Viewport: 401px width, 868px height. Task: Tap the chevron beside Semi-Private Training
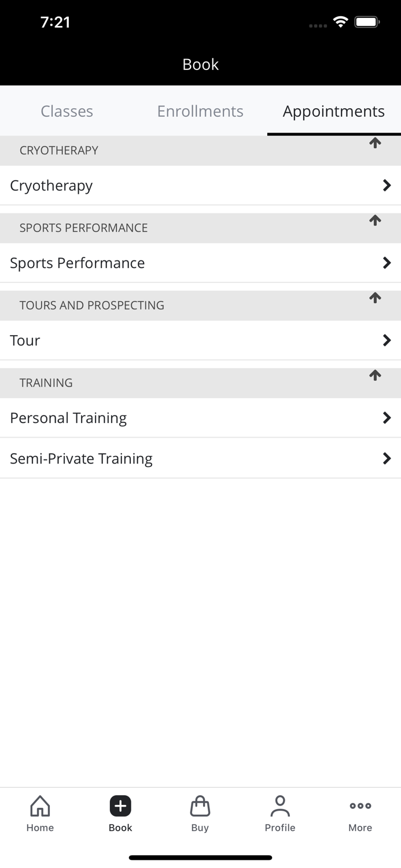coord(387,458)
